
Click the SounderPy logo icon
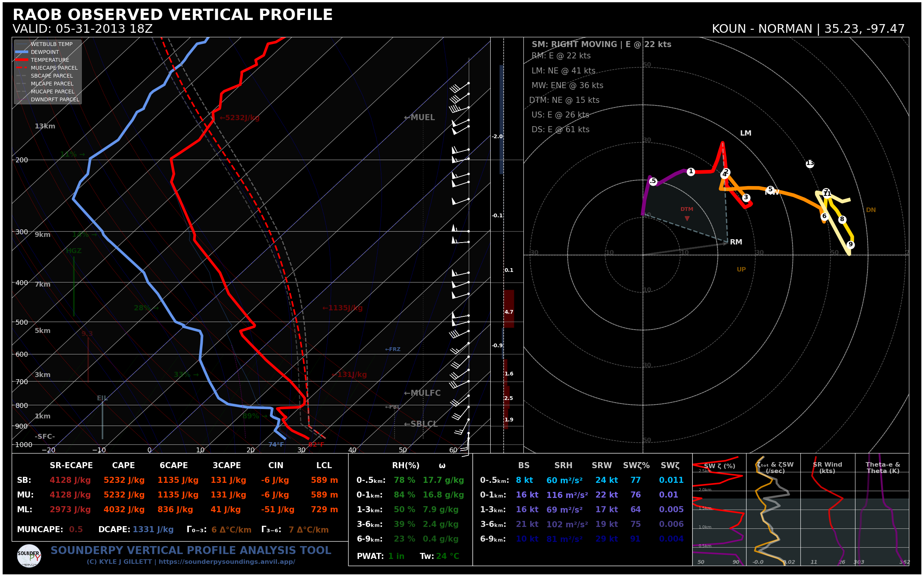pyautogui.click(x=29, y=555)
